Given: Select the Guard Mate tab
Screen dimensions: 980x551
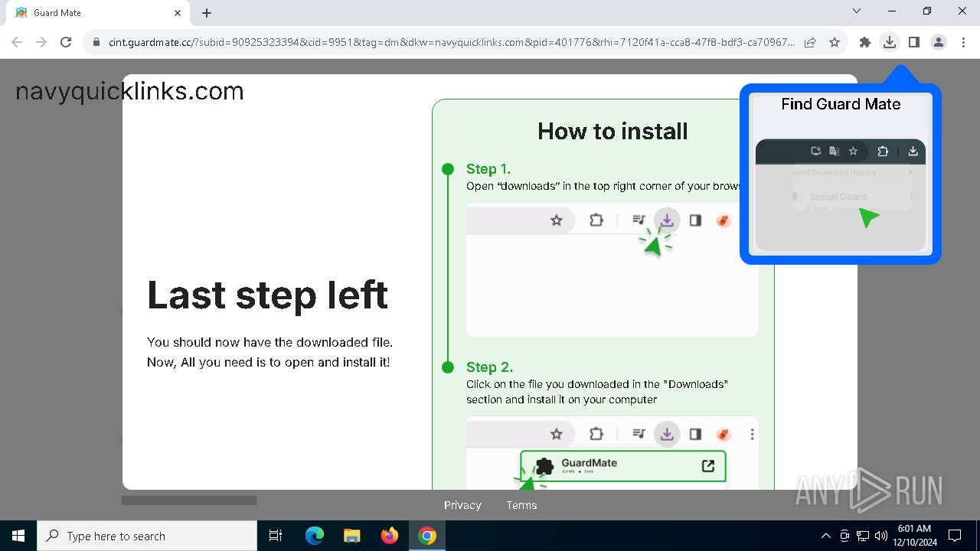Looking at the screenshot, I should (97, 13).
